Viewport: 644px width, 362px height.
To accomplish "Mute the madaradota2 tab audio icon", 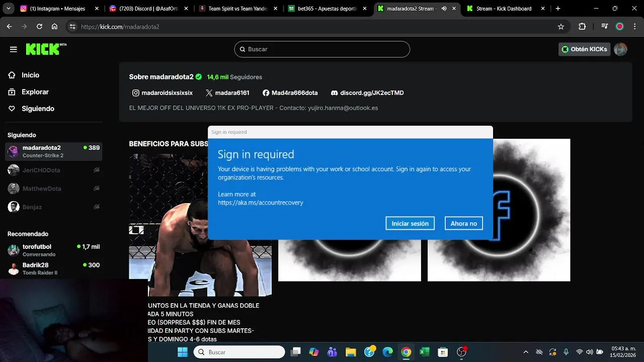I will pyautogui.click(x=445, y=9).
